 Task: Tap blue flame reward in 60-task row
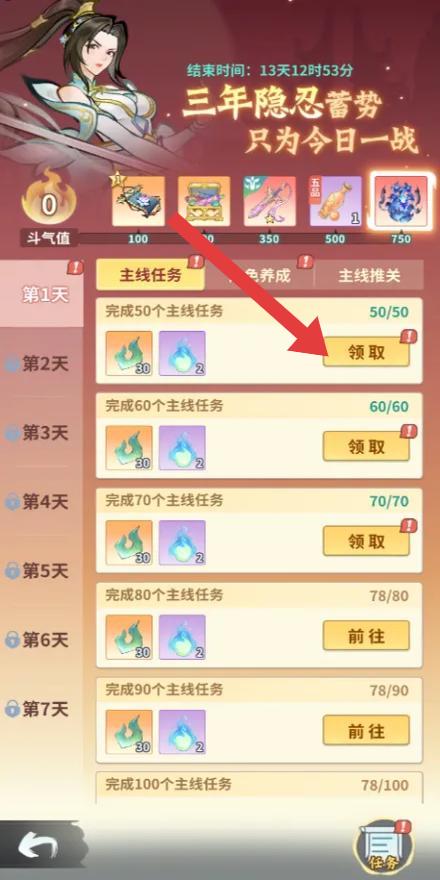point(182,448)
